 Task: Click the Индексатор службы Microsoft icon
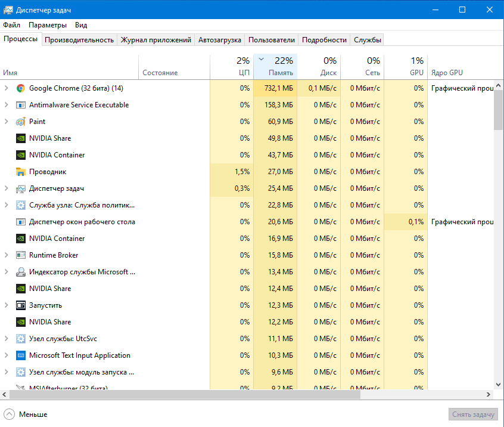pos(21,272)
